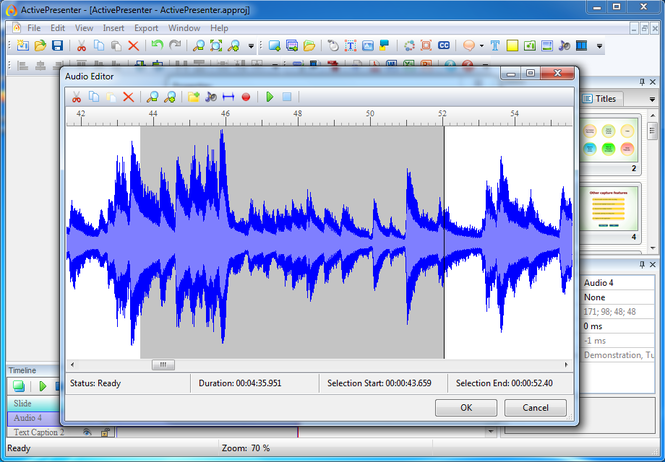Select the Audio 4 row in the timeline
The width and height of the screenshot is (665, 462).
tap(34, 418)
